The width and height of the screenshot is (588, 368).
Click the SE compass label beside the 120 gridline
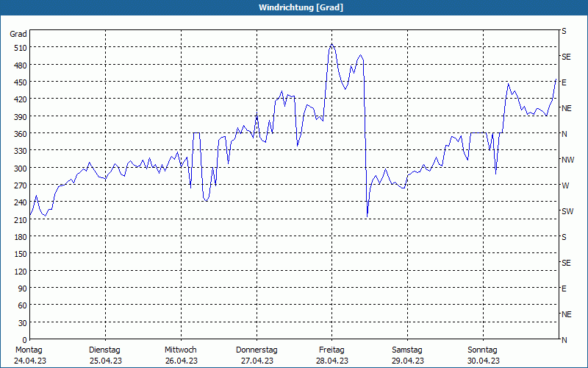click(566, 263)
